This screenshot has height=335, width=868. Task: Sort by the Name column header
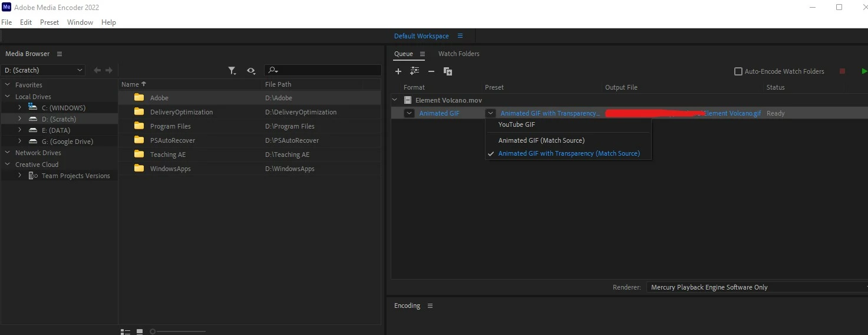[x=131, y=84]
